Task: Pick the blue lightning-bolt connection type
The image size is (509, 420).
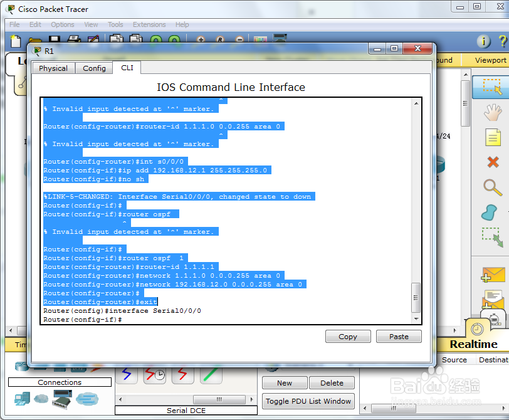Action: [x=127, y=374]
